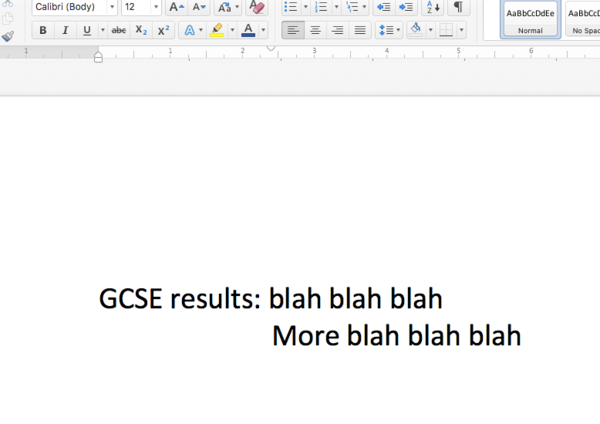This screenshot has width=600, height=424.
Task: Apply paragraph shading paint bucket
Action: tap(416, 30)
